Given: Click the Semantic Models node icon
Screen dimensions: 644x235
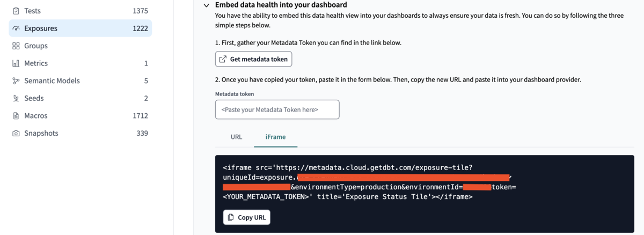Looking at the screenshot, I should [16, 81].
